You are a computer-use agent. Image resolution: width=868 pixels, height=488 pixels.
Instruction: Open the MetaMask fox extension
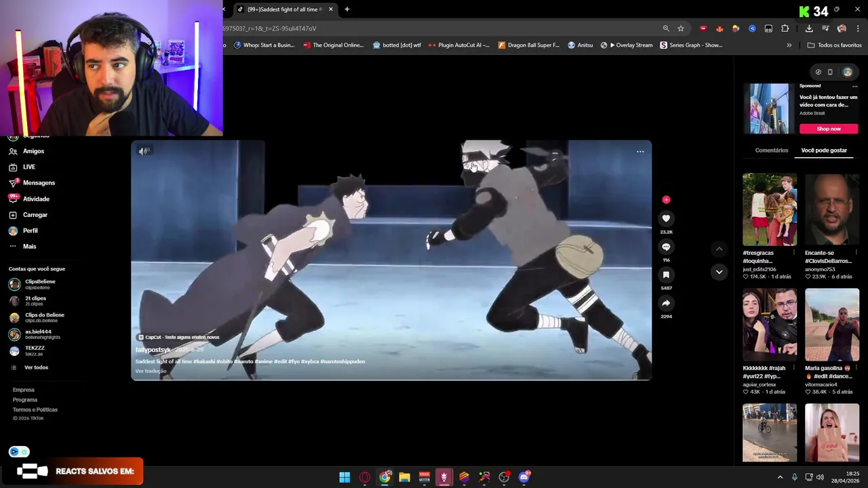click(719, 28)
